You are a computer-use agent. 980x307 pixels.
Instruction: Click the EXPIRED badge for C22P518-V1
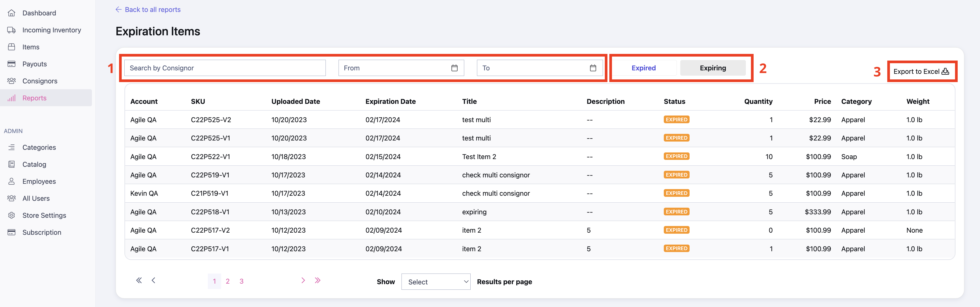point(677,212)
